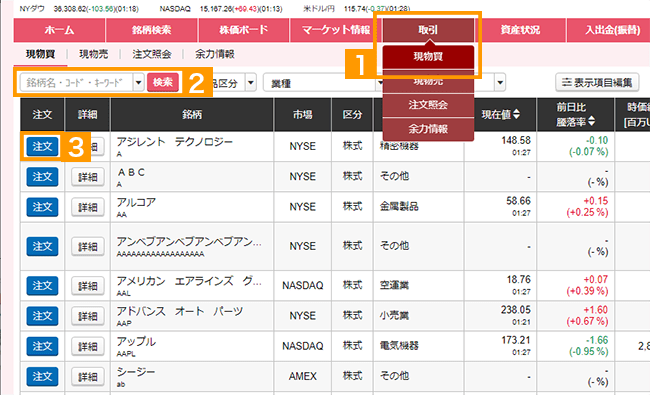Open the 業種 filter dropdown
650x395 pixels.
click(323, 83)
